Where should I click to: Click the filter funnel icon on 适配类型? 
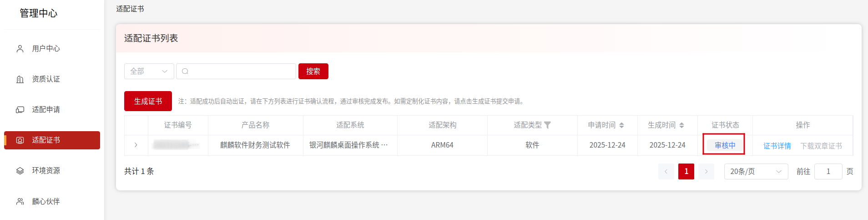[x=547, y=125]
